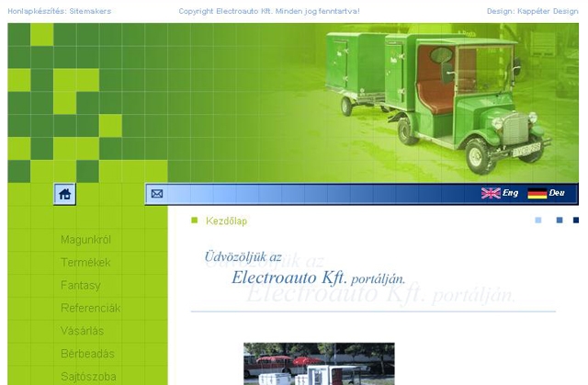
Task: Go to the home page icon
Action: pos(65,194)
